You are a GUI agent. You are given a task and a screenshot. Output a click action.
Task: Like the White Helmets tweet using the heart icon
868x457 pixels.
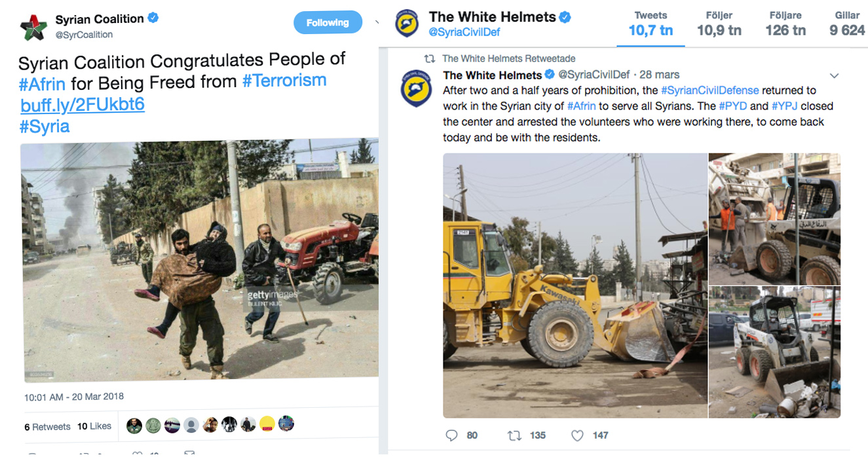577,435
